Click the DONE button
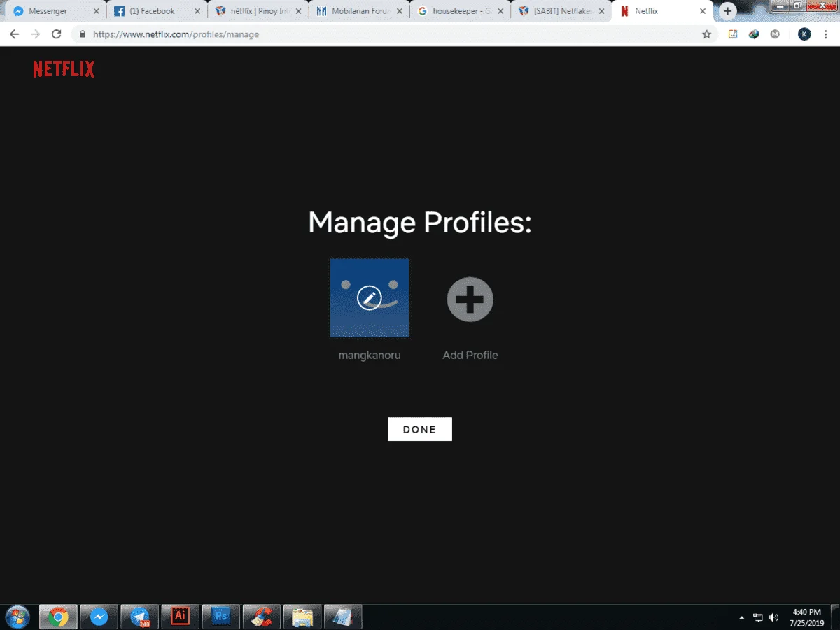Screen dimensions: 840x630 click(x=420, y=429)
